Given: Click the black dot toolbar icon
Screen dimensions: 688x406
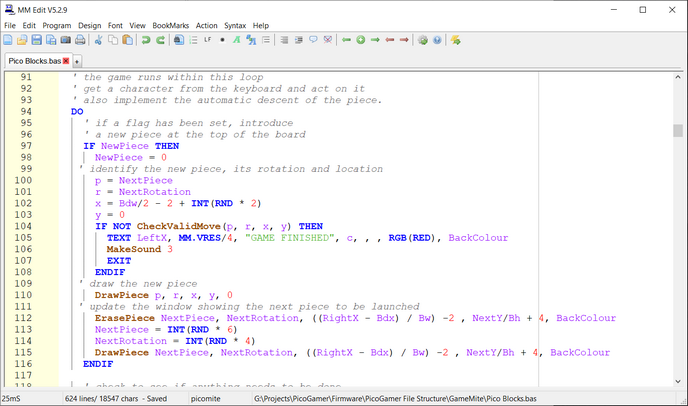Looking at the screenshot, I should point(222,40).
